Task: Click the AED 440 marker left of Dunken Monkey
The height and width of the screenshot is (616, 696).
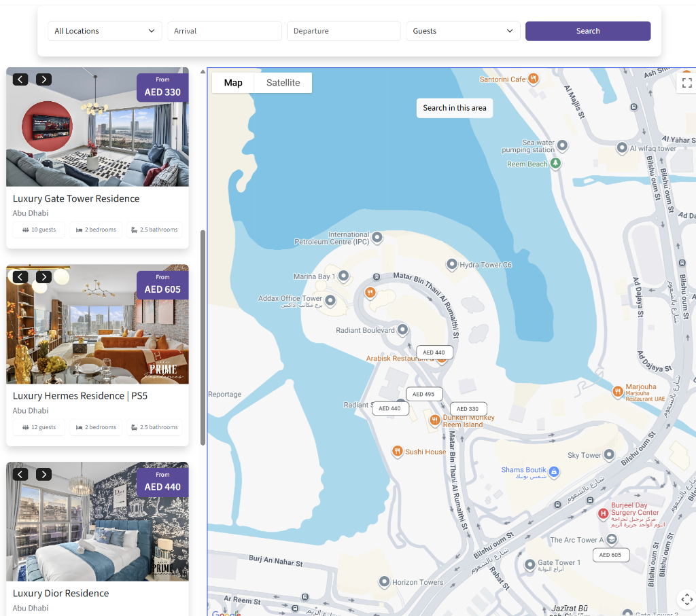Action: coord(389,408)
